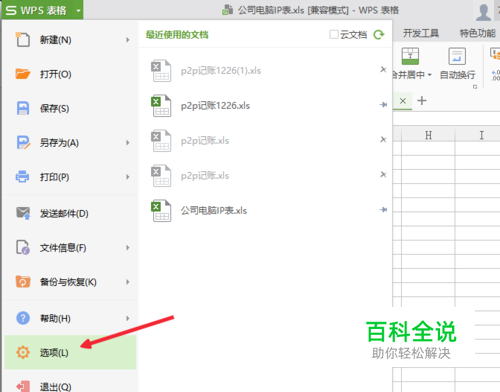Open the alignment group dialog launcher
500x392 pixels.
click(475, 87)
